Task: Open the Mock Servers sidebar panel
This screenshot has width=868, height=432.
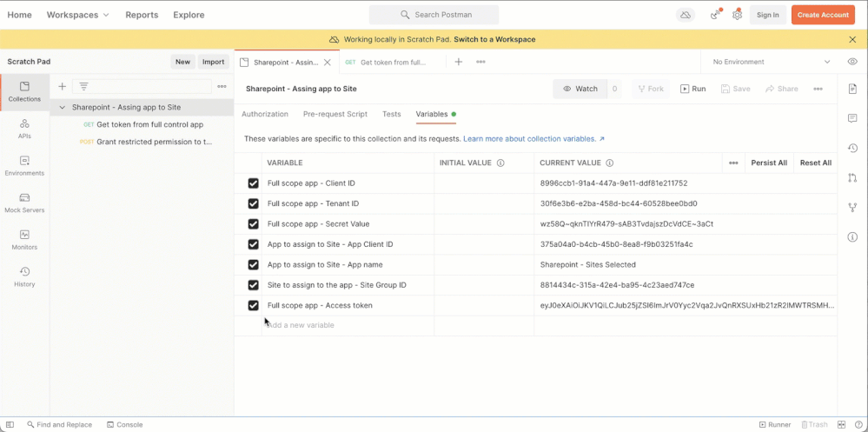Action: [24, 203]
